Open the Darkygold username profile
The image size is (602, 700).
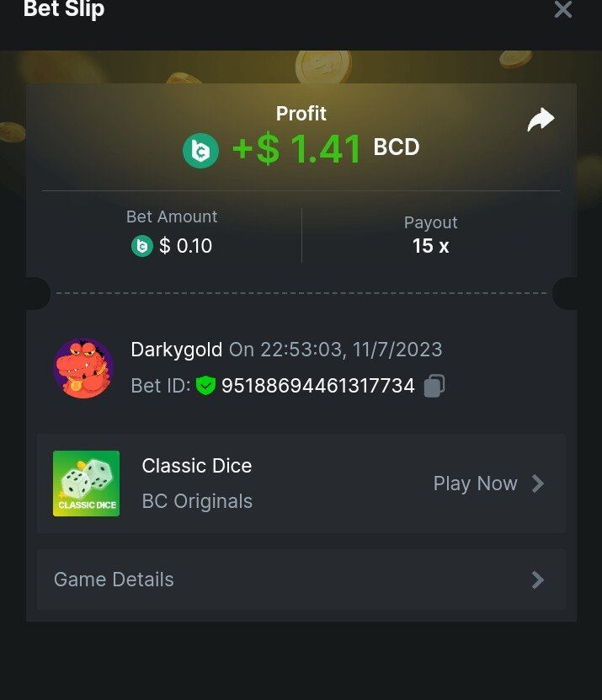pos(177,350)
